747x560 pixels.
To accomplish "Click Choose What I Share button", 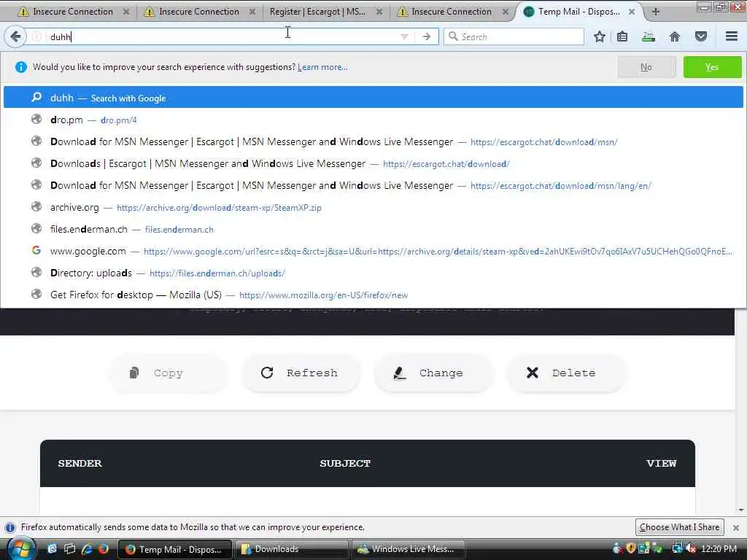I will point(679,527).
